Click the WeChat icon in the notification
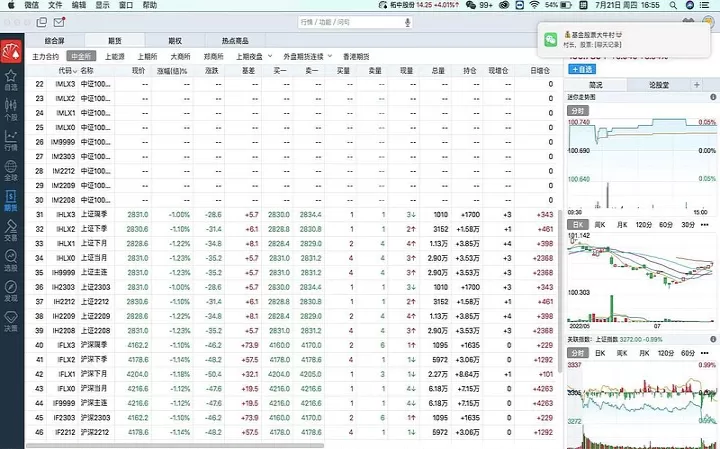This screenshot has height=449, width=720. click(551, 39)
